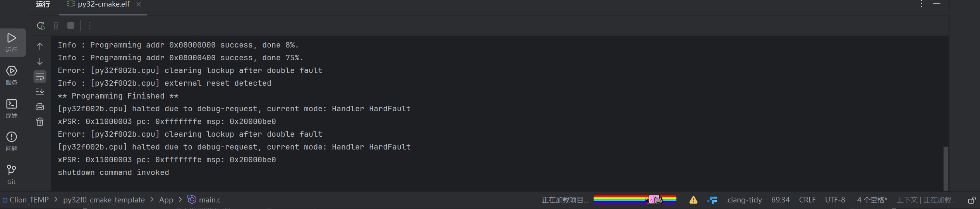Print the console output
The height and width of the screenshot is (209, 980).
click(40, 107)
